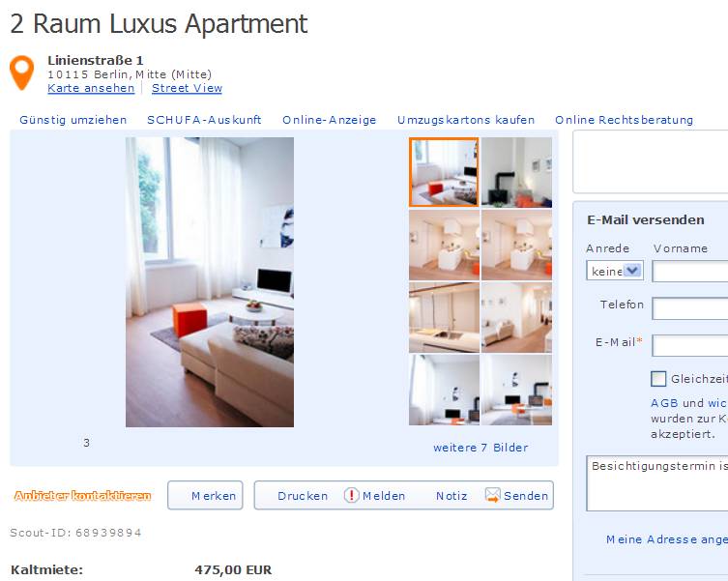Click the orange map location pin icon
The width and height of the screenshot is (728, 581).
point(22,73)
